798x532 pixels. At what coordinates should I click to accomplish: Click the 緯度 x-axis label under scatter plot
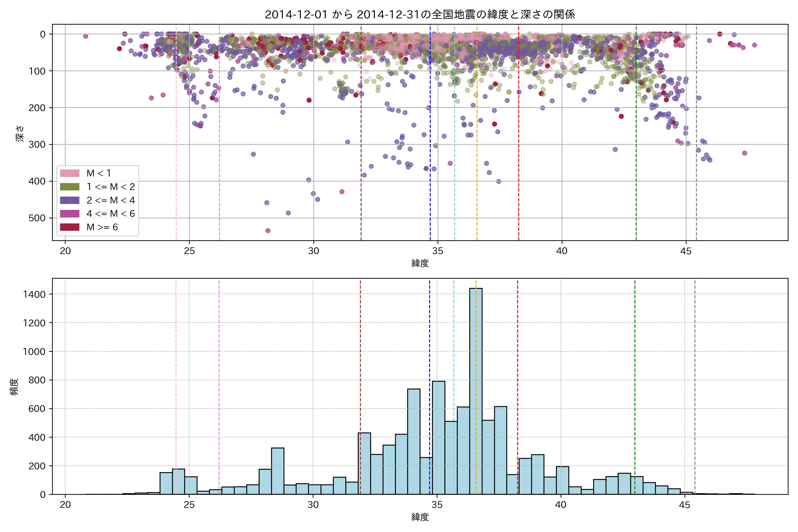pyautogui.click(x=420, y=263)
